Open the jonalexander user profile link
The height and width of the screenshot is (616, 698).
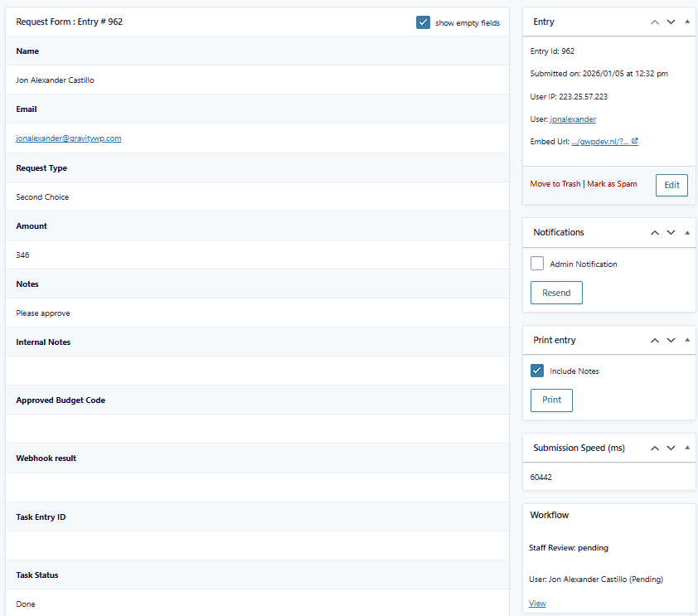(572, 119)
